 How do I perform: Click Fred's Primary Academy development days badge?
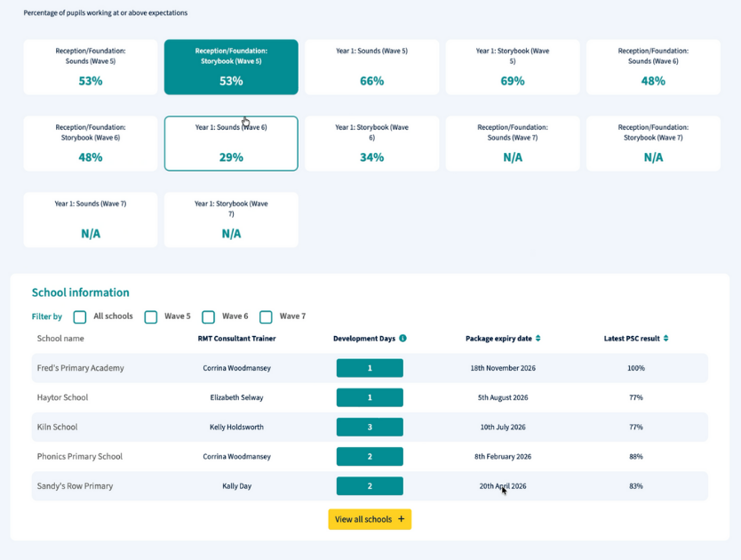370,368
